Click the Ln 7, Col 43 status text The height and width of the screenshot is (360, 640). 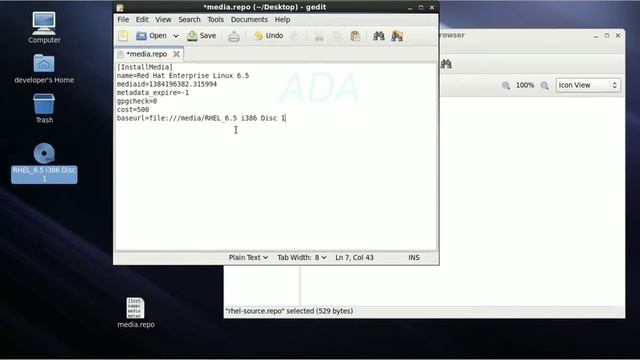(x=354, y=258)
